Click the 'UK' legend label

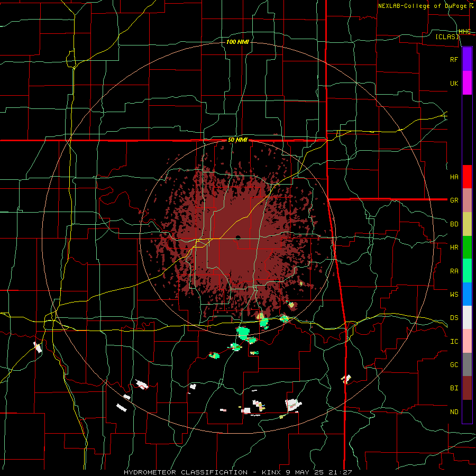(x=454, y=84)
